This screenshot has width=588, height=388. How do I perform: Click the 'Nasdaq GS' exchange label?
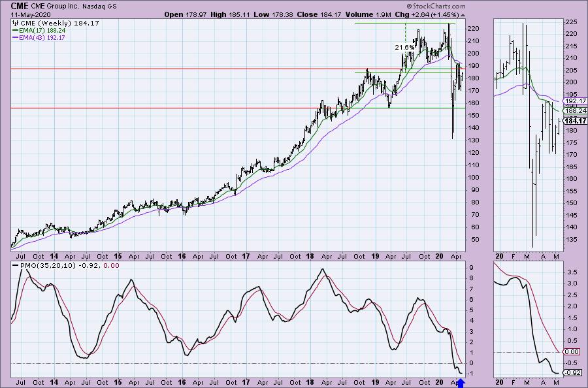coord(99,7)
